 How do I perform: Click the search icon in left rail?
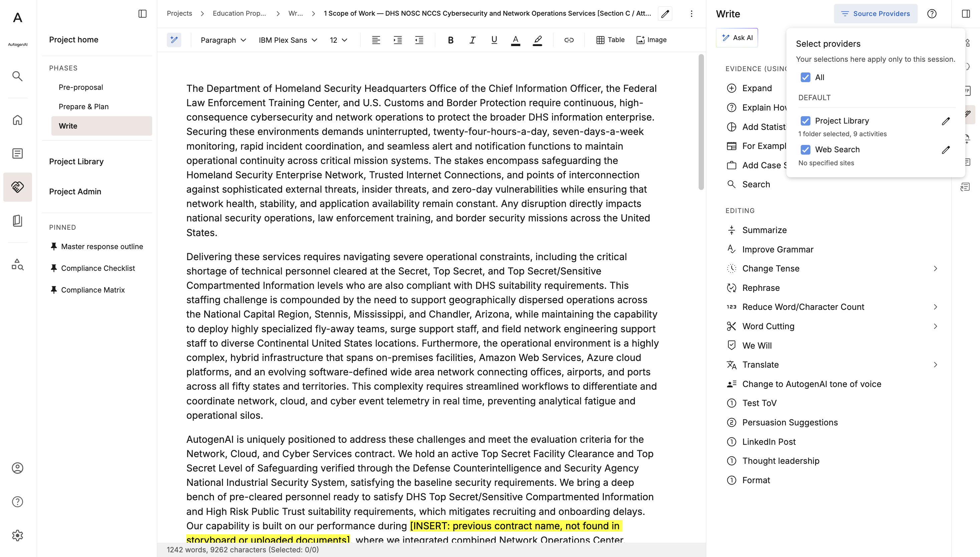pyautogui.click(x=18, y=76)
